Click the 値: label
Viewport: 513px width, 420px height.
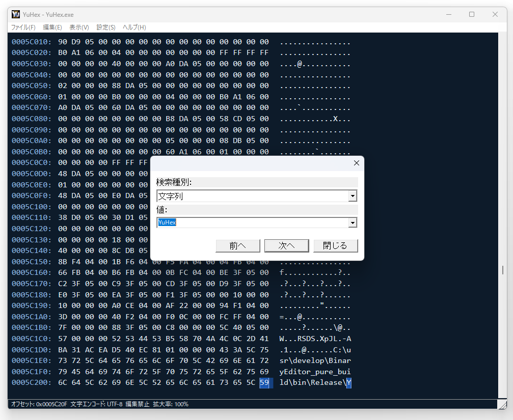tap(161, 210)
